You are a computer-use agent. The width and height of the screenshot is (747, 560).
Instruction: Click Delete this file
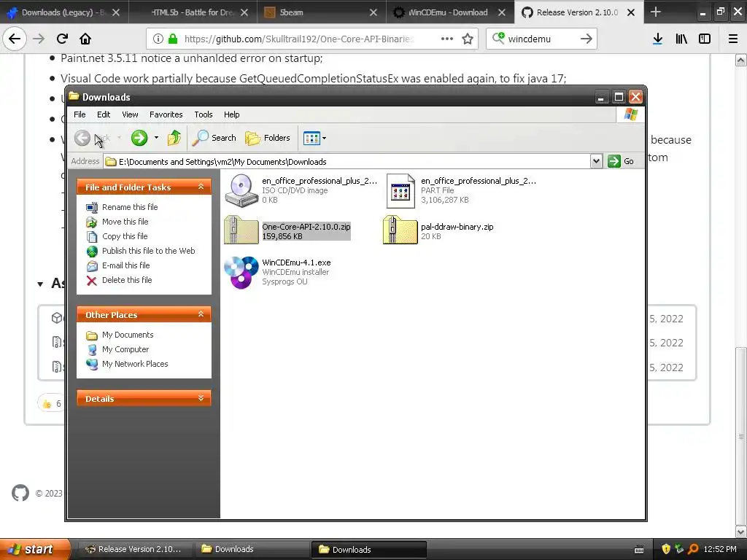127,280
